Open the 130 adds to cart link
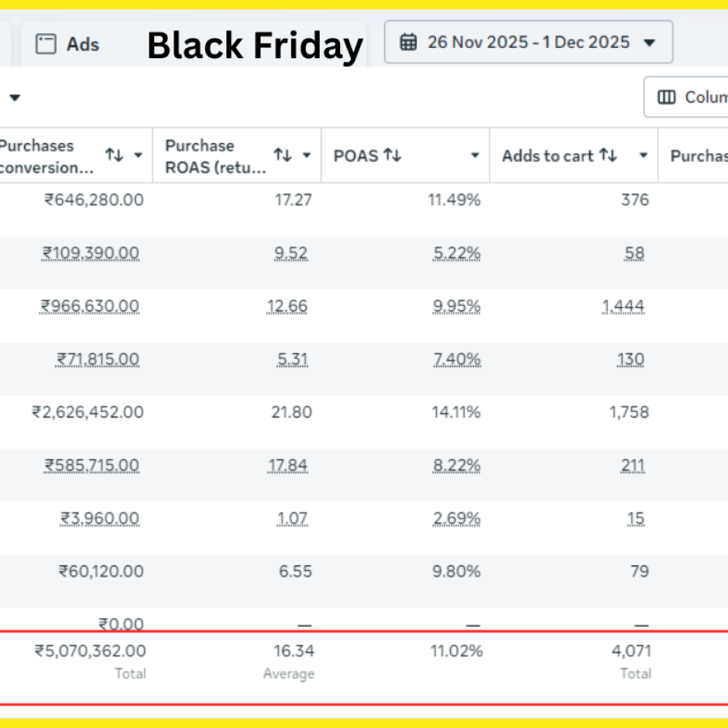 pyautogui.click(x=630, y=359)
